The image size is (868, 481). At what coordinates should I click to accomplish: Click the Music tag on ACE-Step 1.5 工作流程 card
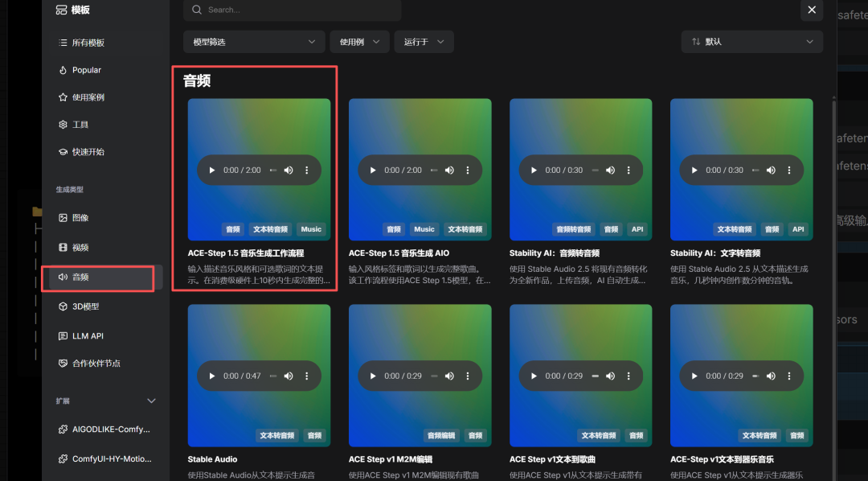311,229
